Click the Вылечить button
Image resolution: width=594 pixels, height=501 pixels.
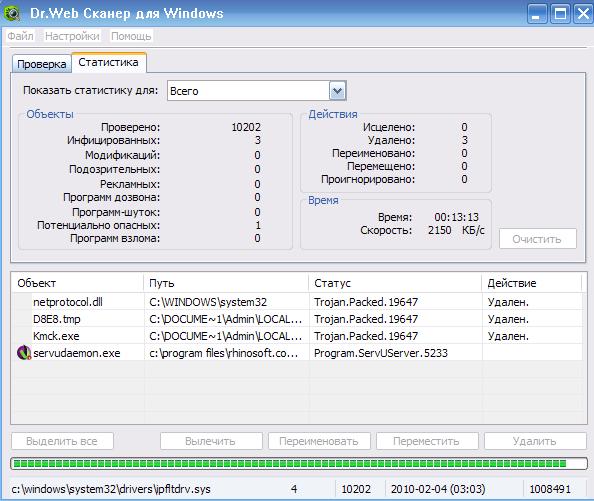pyautogui.click(x=211, y=441)
